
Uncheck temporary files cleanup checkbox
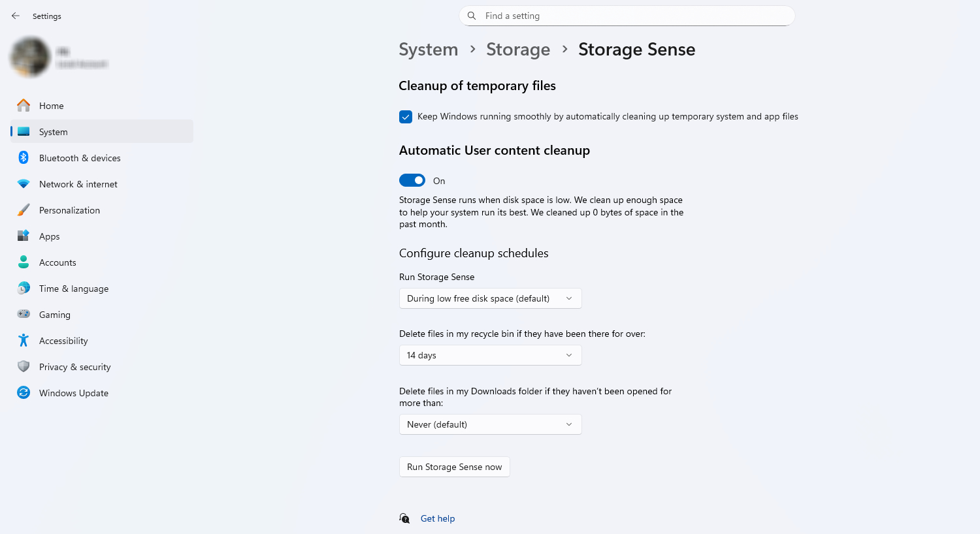point(406,116)
